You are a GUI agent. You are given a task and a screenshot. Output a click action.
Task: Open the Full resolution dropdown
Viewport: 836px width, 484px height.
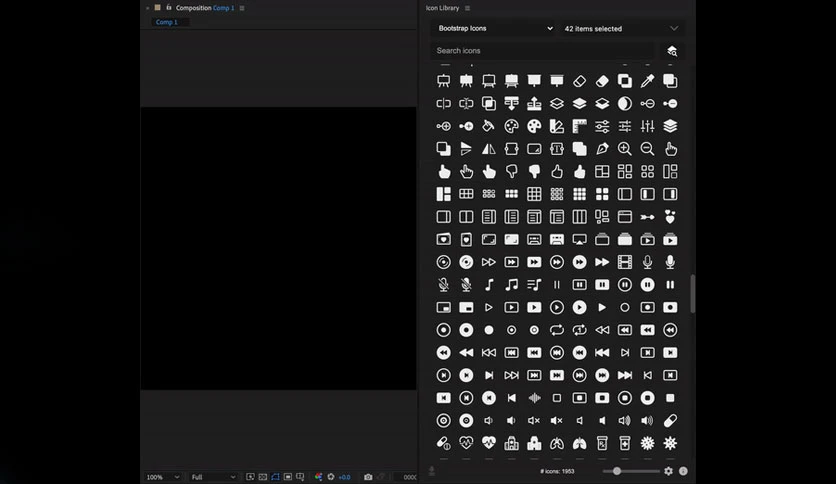click(x=213, y=477)
